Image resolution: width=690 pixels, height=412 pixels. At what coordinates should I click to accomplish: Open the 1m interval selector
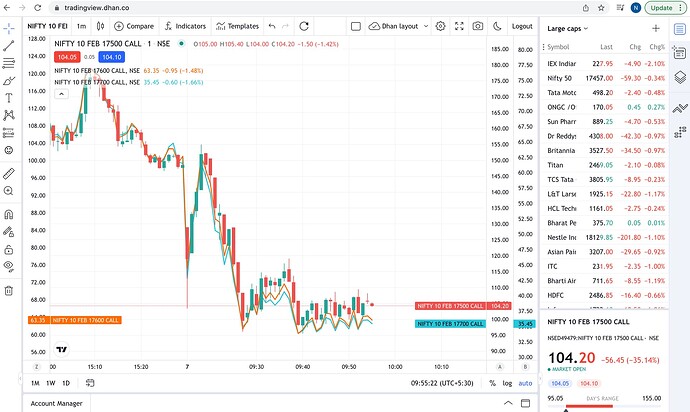[81, 26]
